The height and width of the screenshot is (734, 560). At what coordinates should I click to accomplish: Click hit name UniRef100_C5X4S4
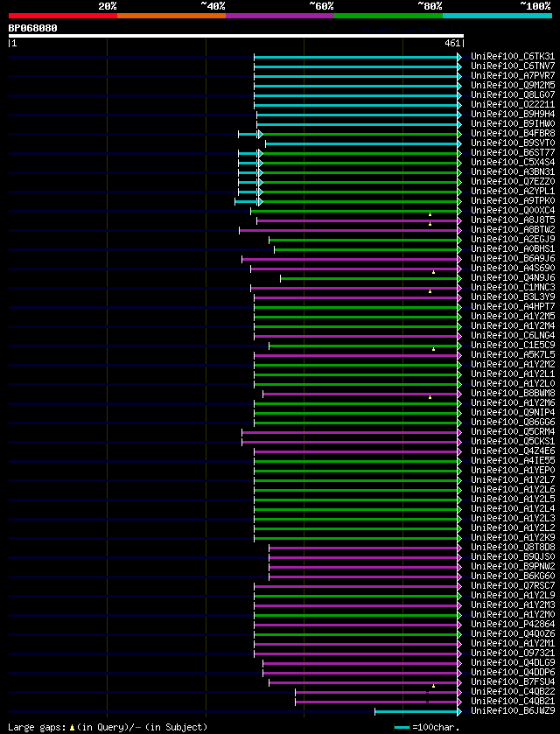(x=513, y=163)
